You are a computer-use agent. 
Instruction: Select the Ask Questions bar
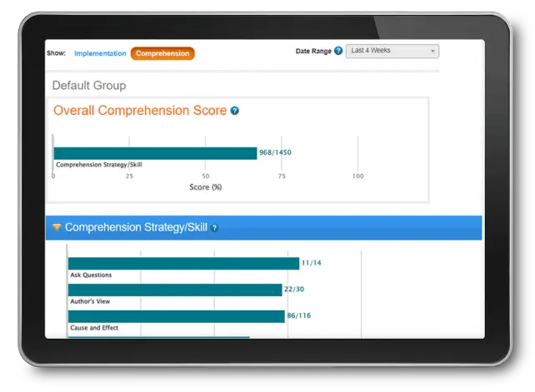[183, 263]
